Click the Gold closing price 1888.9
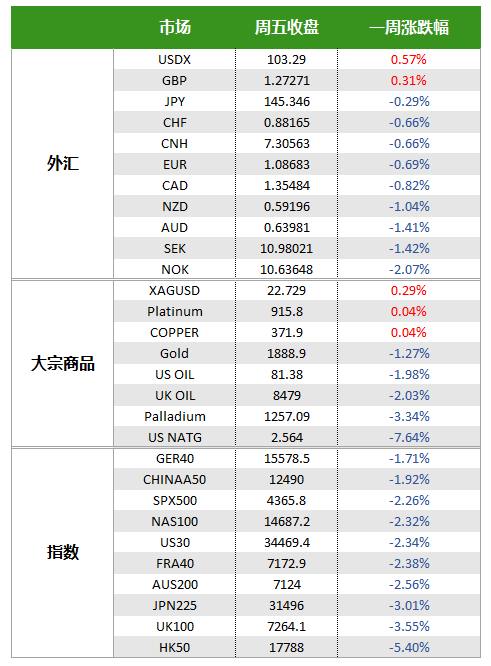 pyautogui.click(x=287, y=353)
